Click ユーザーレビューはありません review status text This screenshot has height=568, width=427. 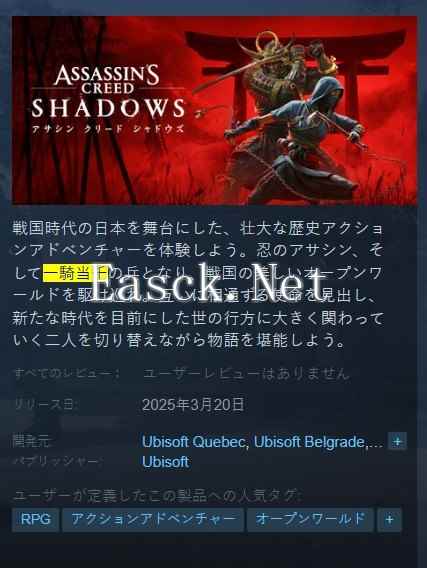coord(246,373)
